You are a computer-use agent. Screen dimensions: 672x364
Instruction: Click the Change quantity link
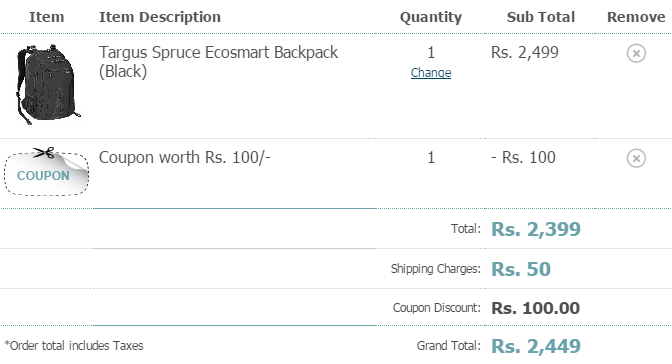[x=431, y=73]
